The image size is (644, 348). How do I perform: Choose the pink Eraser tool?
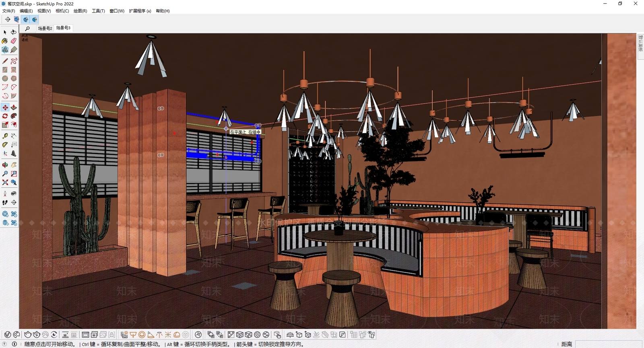(14, 41)
